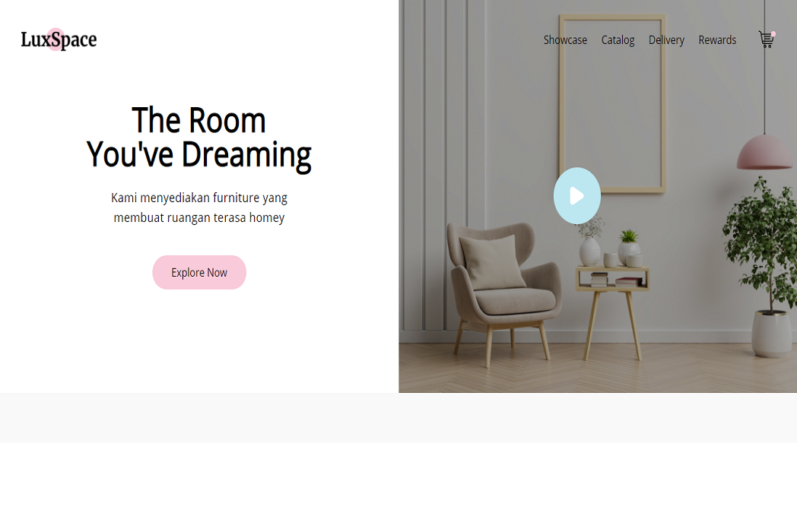Click the light gray band below the hero
Screen dimensions: 797x532
click(x=398, y=417)
